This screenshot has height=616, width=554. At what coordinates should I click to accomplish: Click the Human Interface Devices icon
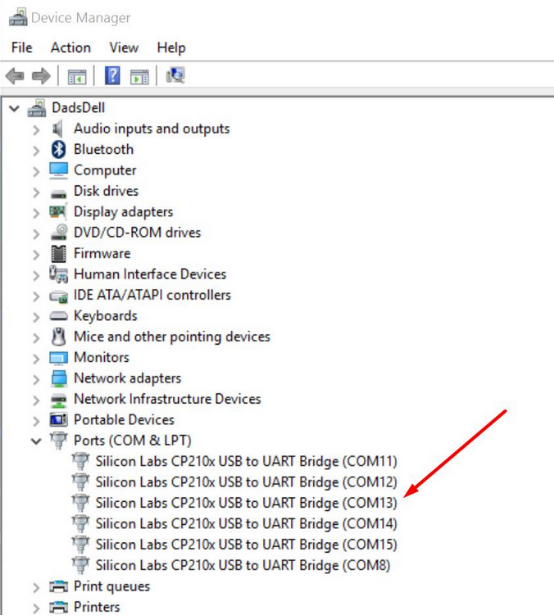59,274
